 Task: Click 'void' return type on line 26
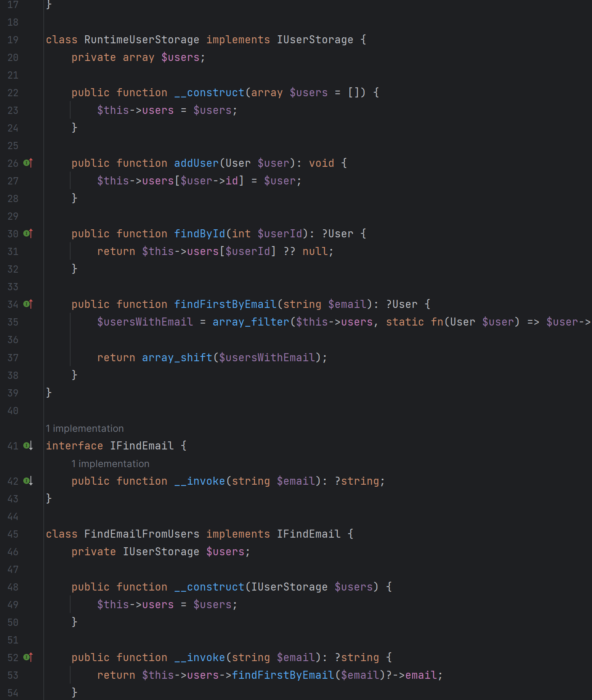click(x=321, y=163)
